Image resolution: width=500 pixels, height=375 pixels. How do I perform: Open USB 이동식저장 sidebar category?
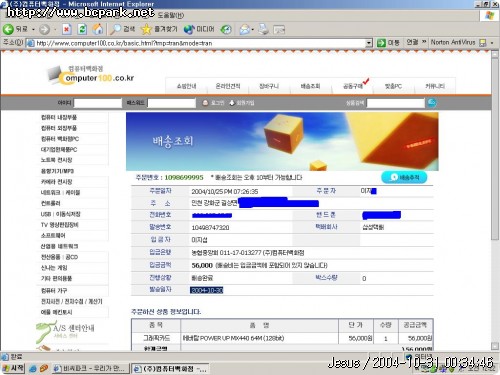60,214
